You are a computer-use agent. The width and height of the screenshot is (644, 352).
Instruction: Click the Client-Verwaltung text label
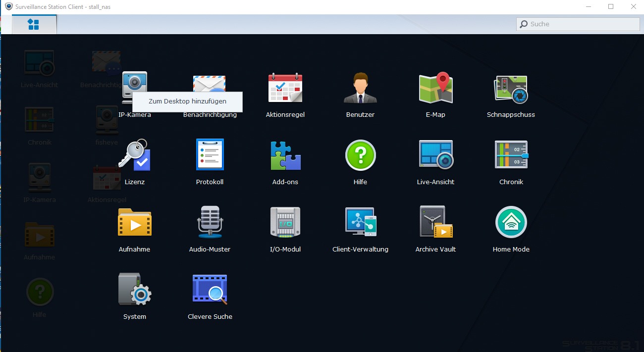click(360, 250)
